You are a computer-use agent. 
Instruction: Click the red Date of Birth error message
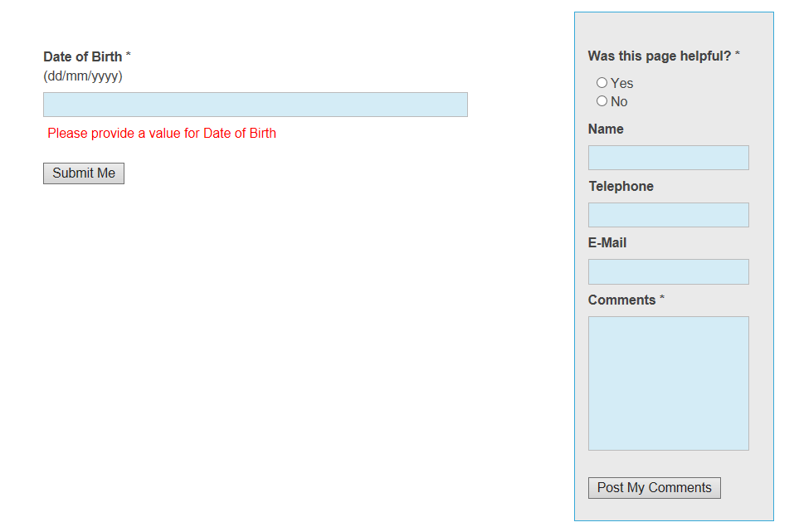162,133
